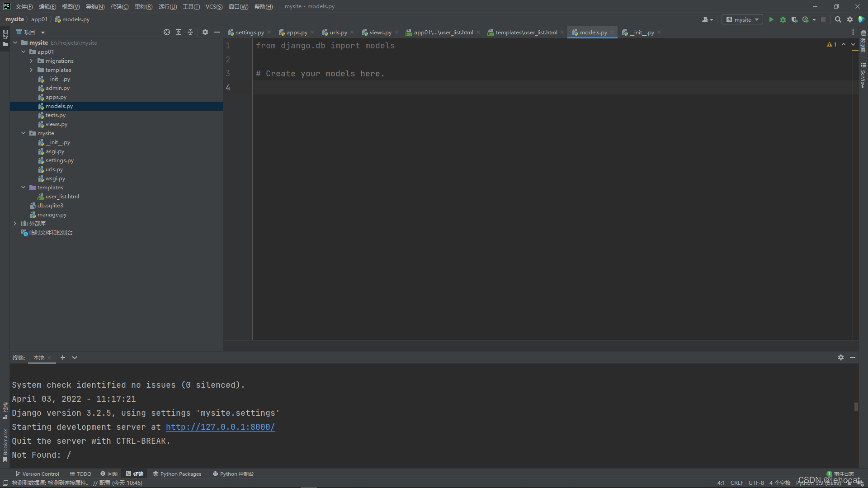868x488 pixels.
Task: Toggle the Version Control tool window
Action: click(37, 474)
